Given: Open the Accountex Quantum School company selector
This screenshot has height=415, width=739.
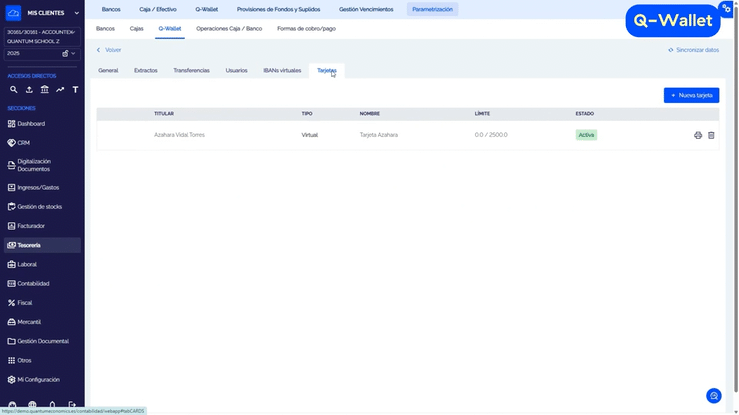Looking at the screenshot, I should [41, 37].
